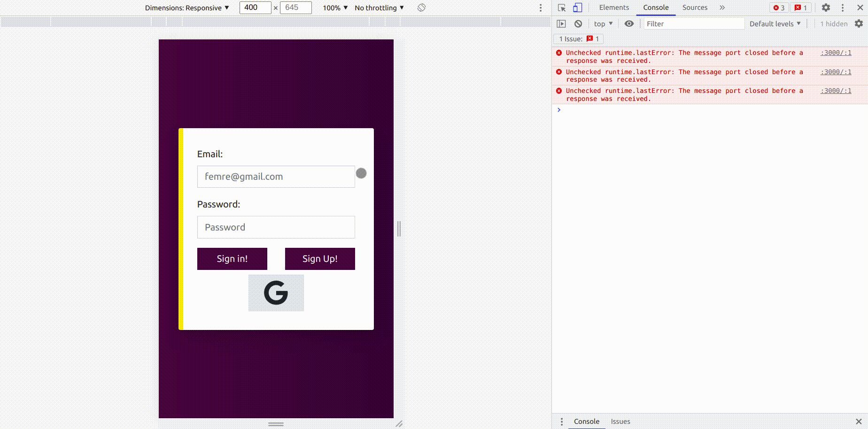Image resolution: width=868 pixels, height=429 pixels.
Task: Switch to the Console tab
Action: click(x=656, y=8)
